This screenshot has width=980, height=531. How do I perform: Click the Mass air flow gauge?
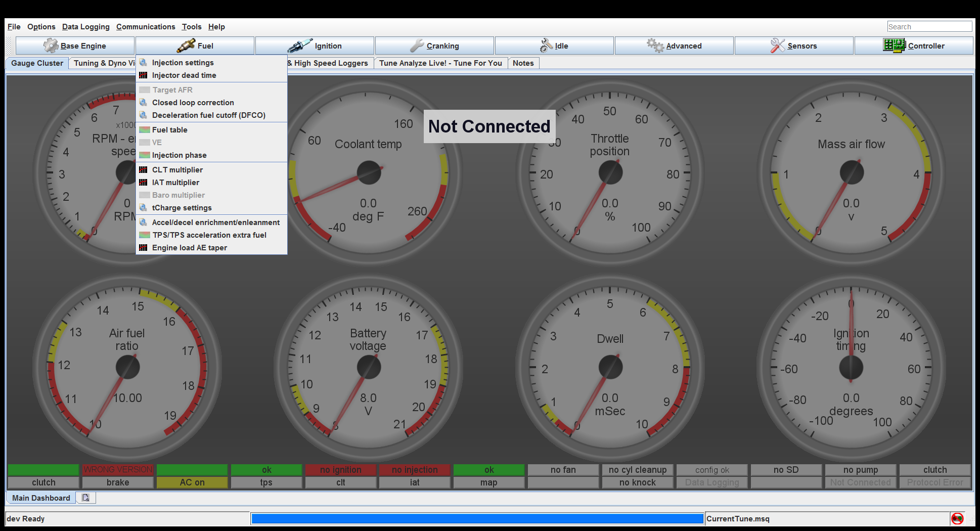[x=852, y=173]
